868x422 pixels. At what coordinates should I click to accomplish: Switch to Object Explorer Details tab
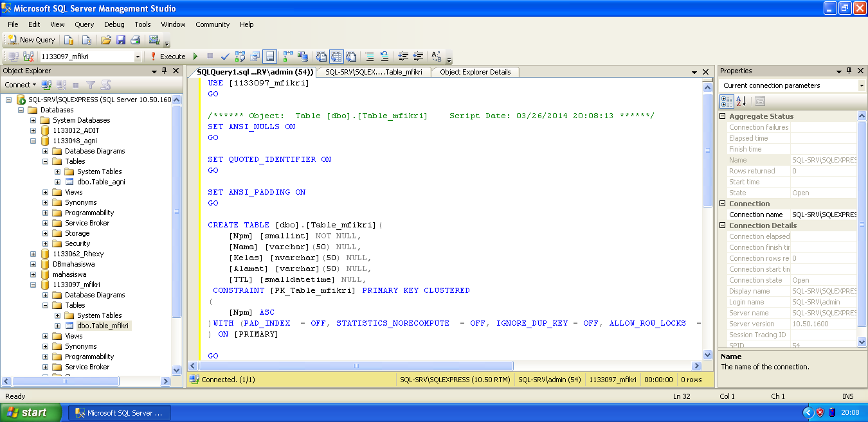click(x=475, y=72)
